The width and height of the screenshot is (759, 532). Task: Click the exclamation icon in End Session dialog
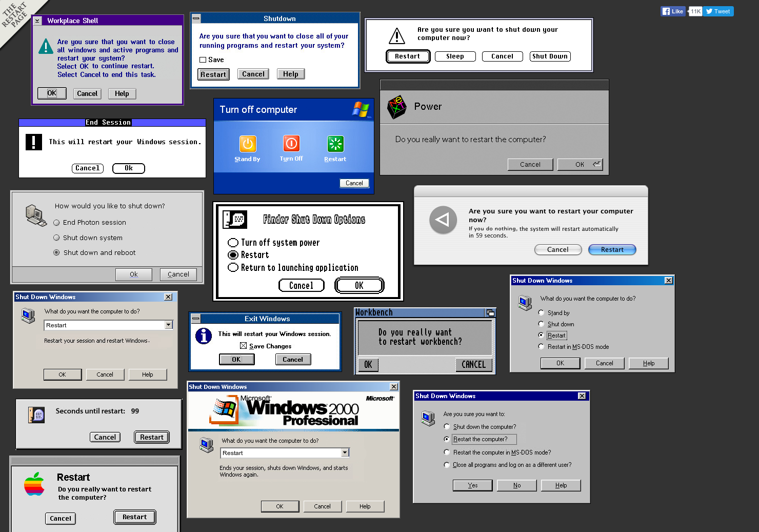34,142
